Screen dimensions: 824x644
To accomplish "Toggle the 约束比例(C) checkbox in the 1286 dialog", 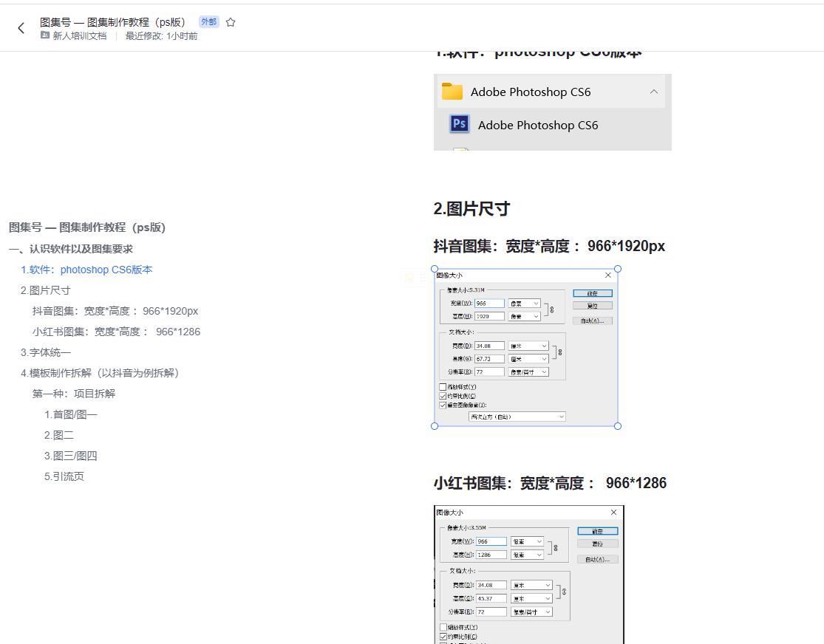I will click(x=443, y=637).
